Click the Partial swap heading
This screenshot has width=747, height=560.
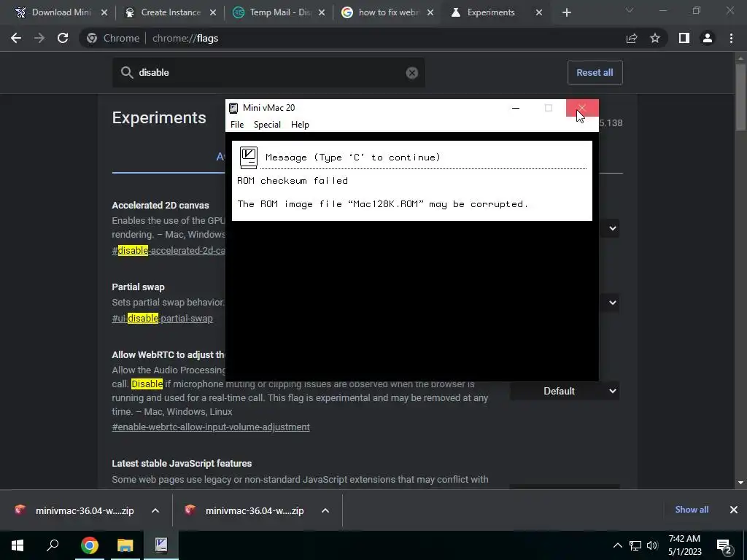pyautogui.click(x=138, y=287)
